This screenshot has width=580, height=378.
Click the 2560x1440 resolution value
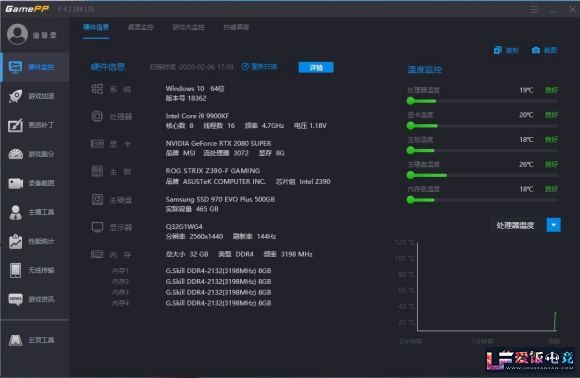pos(206,236)
